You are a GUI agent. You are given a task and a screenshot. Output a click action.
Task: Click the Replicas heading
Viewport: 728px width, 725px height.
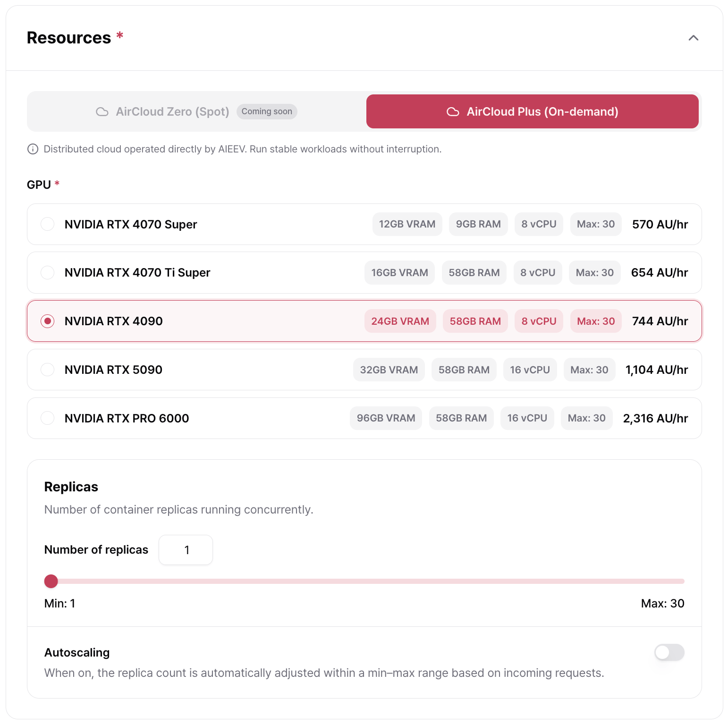tap(71, 487)
